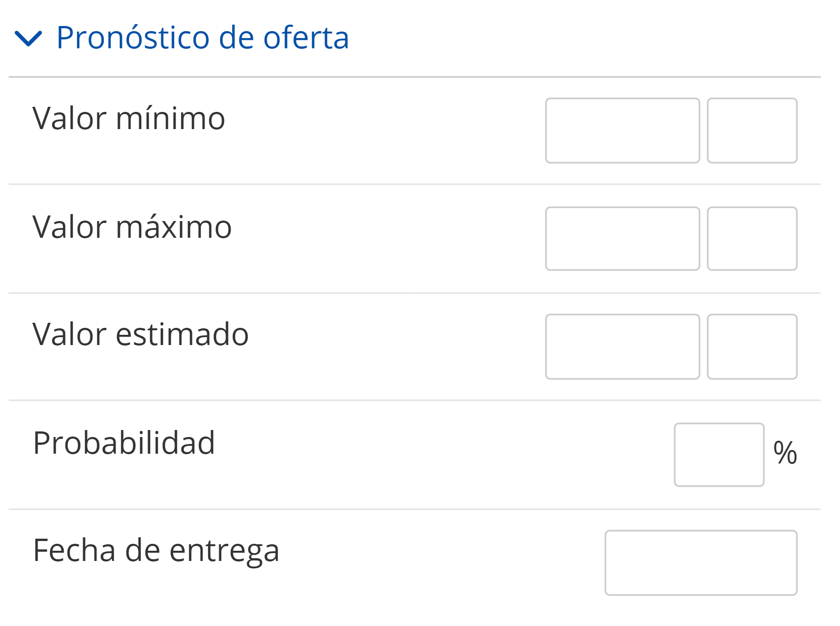Image resolution: width=840 pixels, height=626 pixels.
Task: Click the Probabilidad label
Action: (x=124, y=443)
